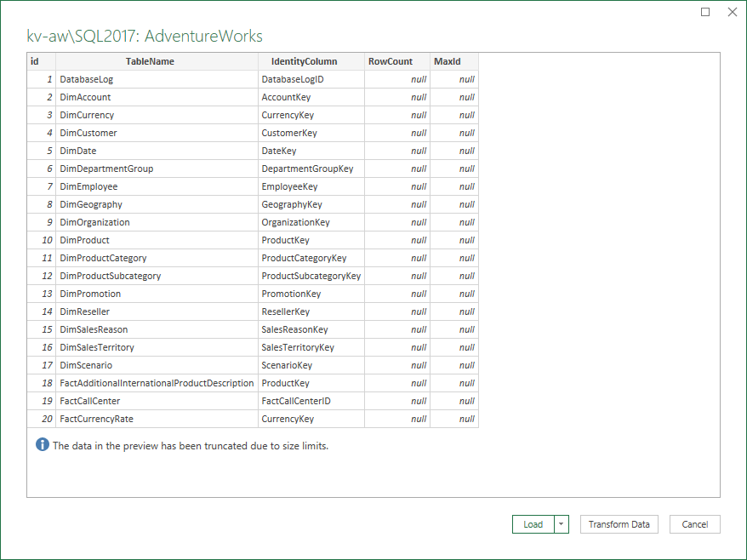Click the preview truncated message text

click(x=191, y=446)
